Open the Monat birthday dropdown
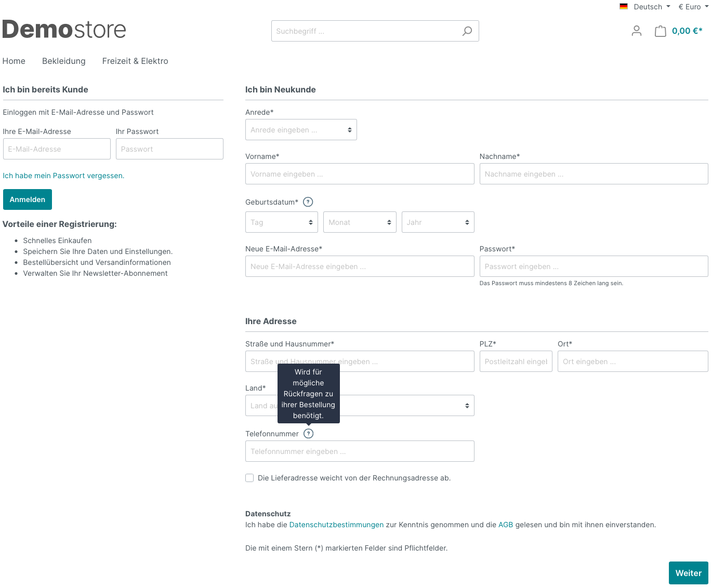 click(360, 222)
